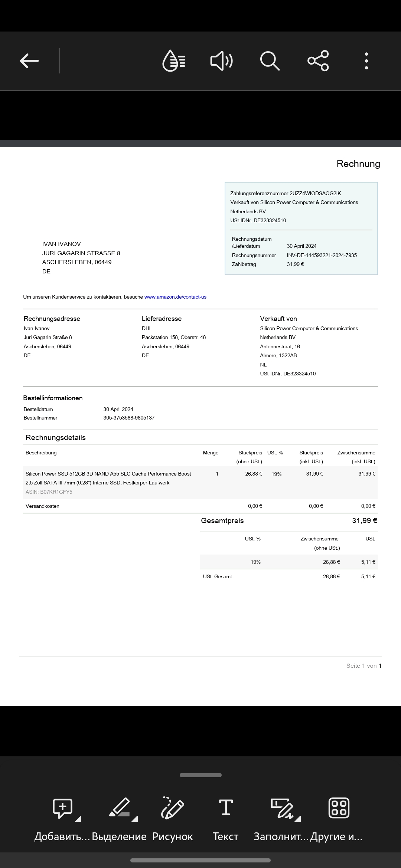Viewport: 401px width, 868px height.
Task: Open search with the magnifier icon
Action: (270, 61)
